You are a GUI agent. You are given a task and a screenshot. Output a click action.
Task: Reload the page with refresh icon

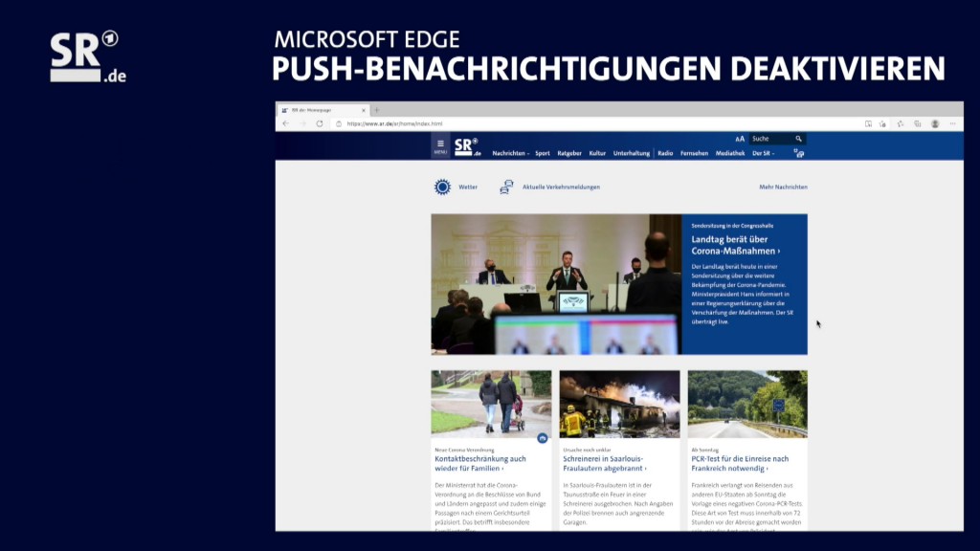(320, 123)
